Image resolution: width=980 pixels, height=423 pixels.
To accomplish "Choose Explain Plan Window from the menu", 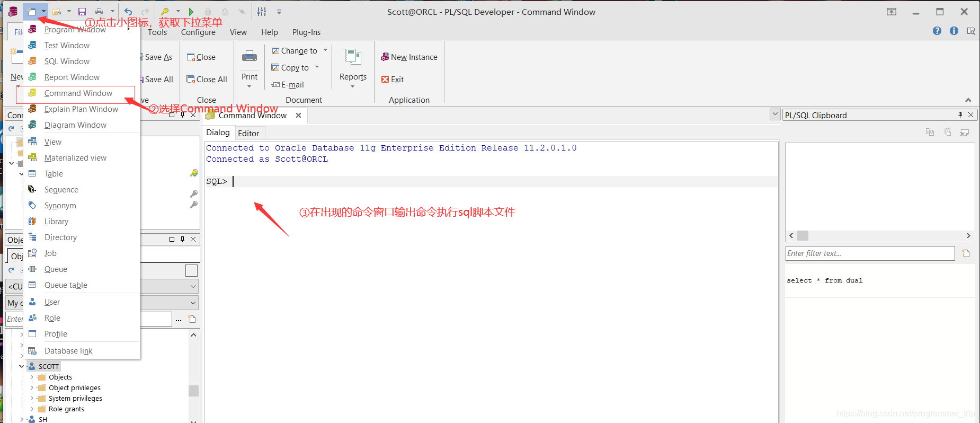I will [82, 109].
